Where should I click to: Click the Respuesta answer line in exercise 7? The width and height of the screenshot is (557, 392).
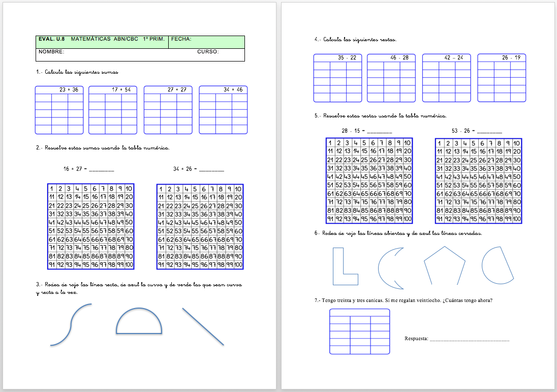click(469, 340)
